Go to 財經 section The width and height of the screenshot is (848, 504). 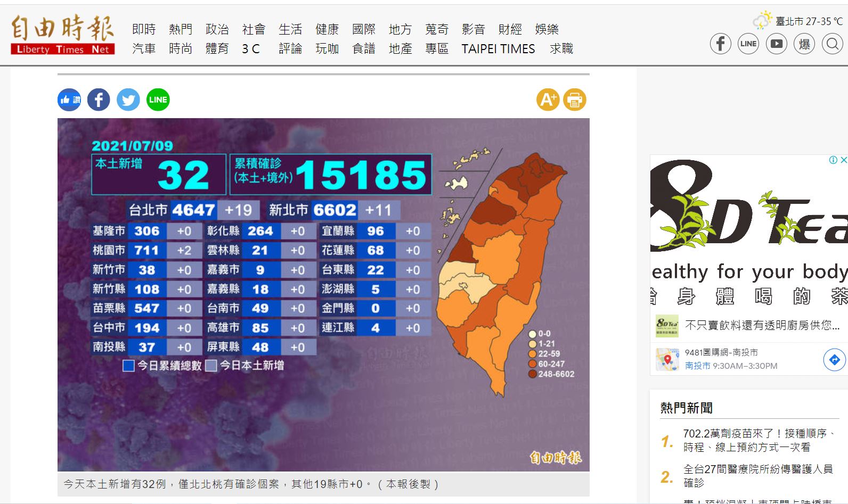pos(510,29)
